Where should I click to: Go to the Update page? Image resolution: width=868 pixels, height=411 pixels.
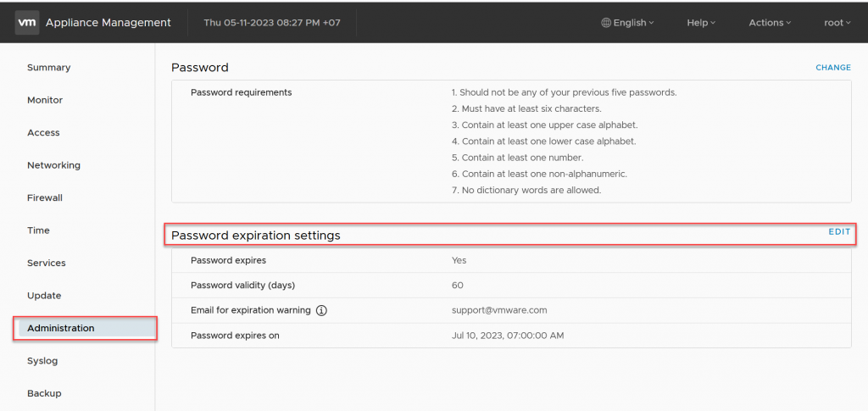44,296
